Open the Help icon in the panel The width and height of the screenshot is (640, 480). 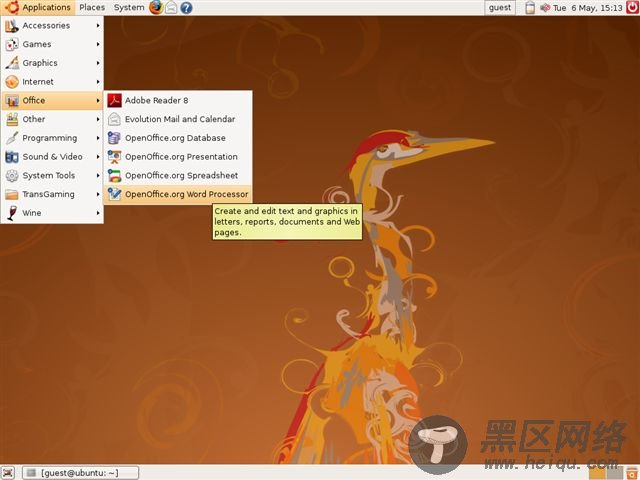pos(186,7)
